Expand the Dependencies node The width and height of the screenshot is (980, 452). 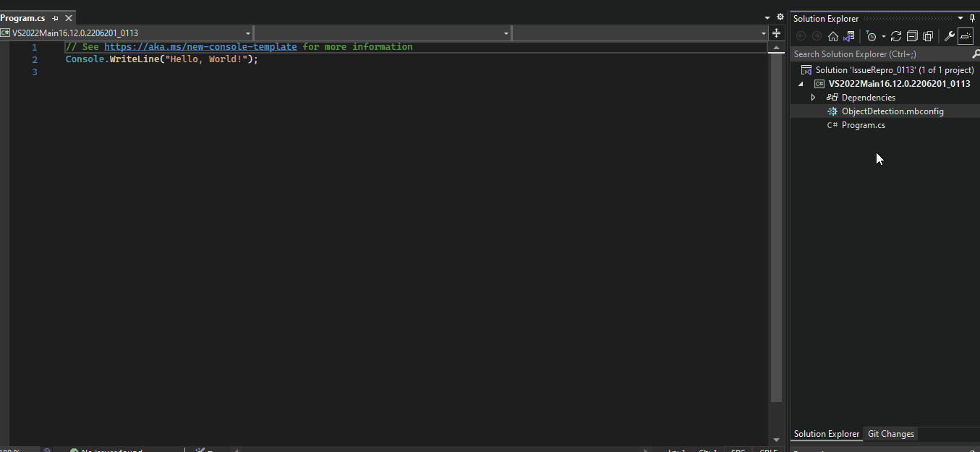click(x=813, y=97)
